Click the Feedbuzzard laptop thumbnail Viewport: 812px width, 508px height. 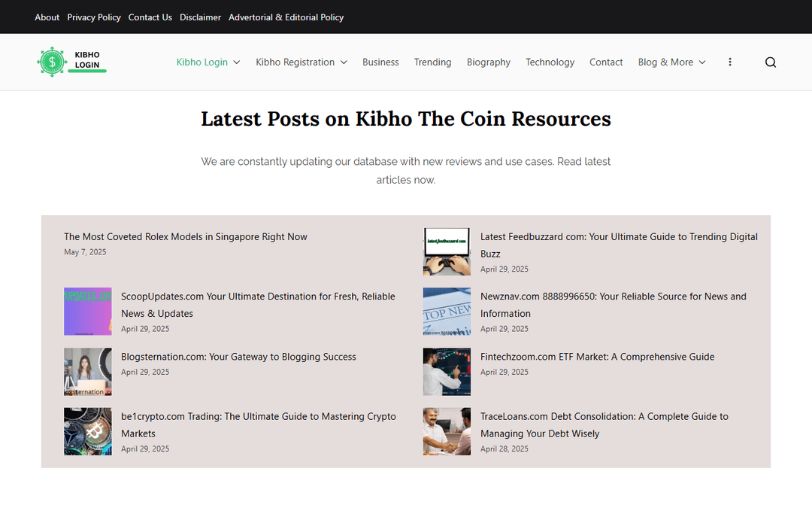pos(447,251)
